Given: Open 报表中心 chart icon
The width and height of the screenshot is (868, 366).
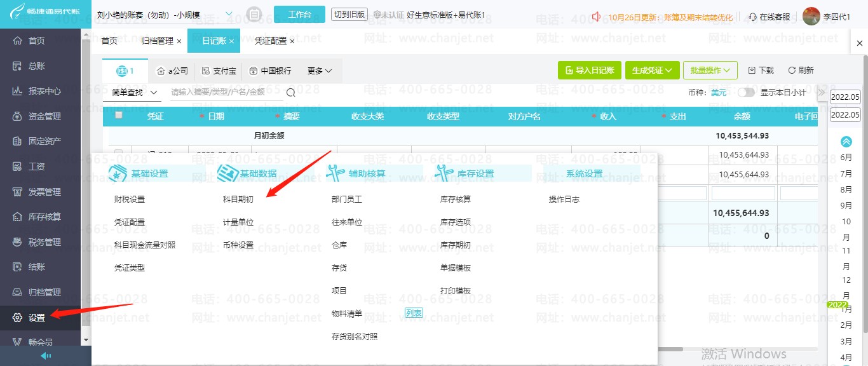Looking at the screenshot, I should tap(18, 91).
